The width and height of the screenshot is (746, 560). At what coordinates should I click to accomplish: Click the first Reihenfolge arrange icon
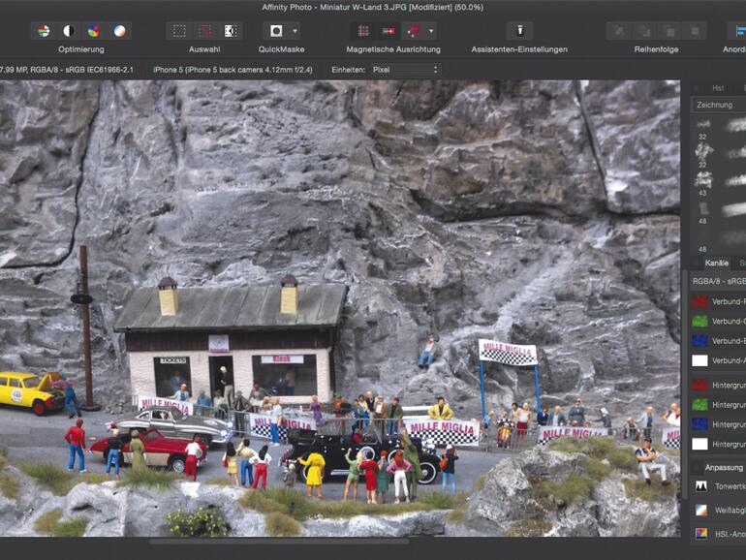619,31
